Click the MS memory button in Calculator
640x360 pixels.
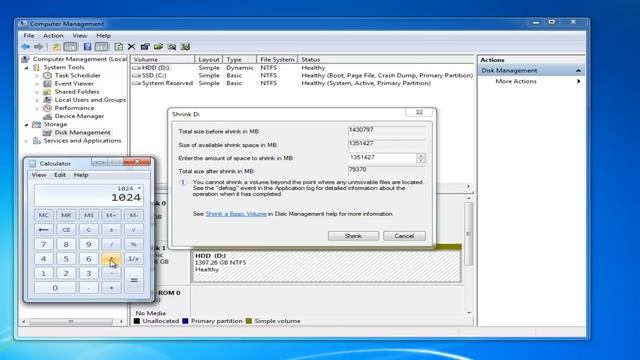[x=89, y=215]
